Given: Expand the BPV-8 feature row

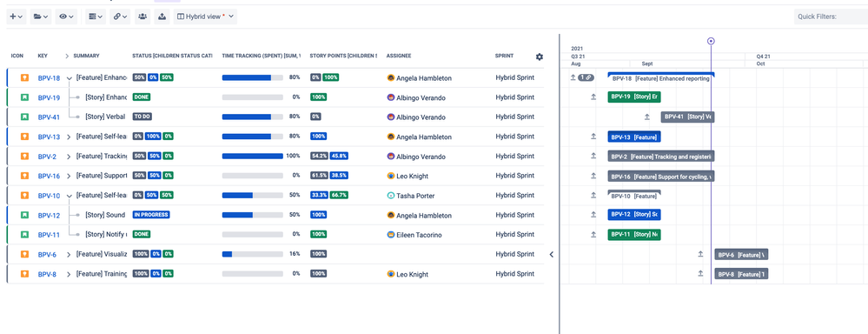Looking at the screenshot, I should (x=69, y=274).
